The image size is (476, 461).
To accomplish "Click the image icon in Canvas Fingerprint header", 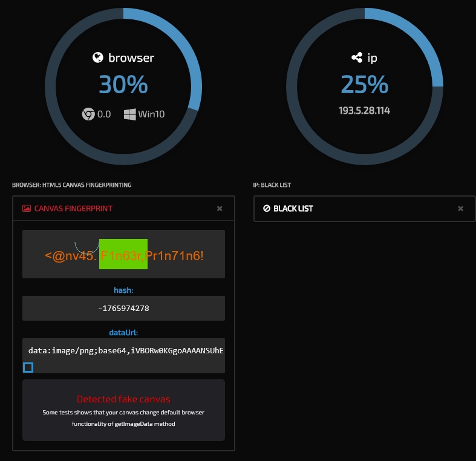I will 27,208.
